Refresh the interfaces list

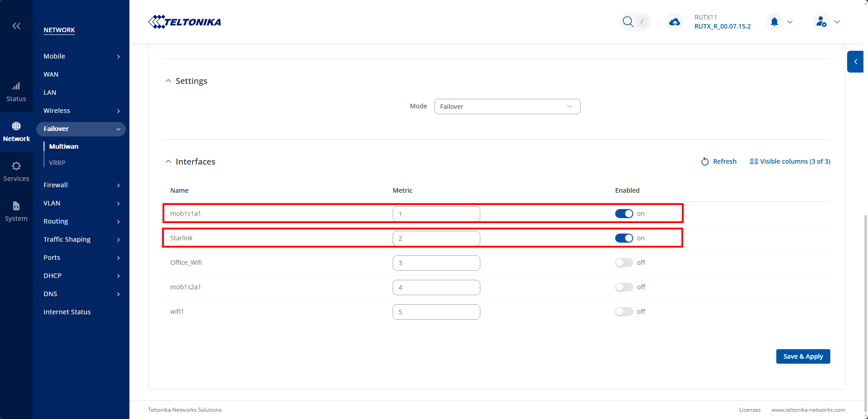719,161
